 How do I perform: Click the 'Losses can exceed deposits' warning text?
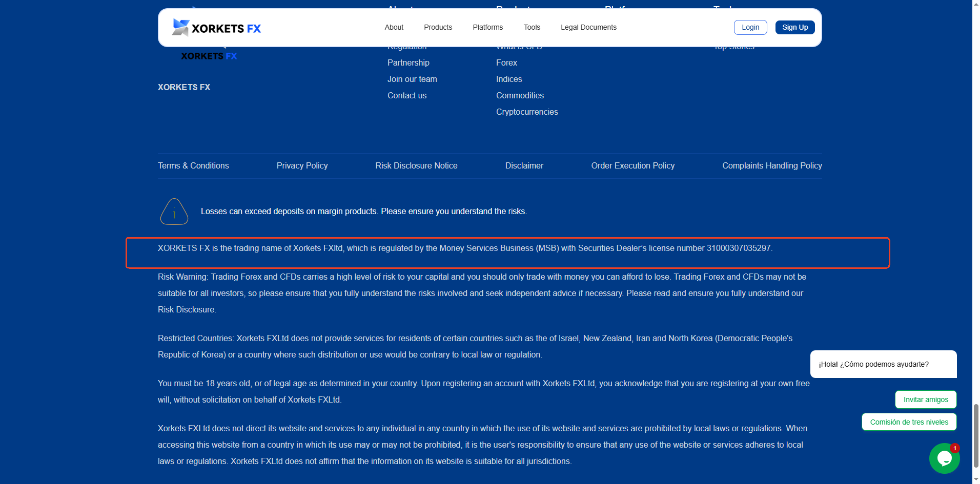pos(364,211)
